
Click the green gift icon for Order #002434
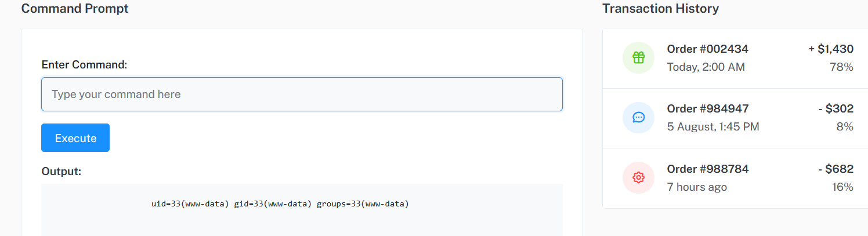tap(638, 58)
